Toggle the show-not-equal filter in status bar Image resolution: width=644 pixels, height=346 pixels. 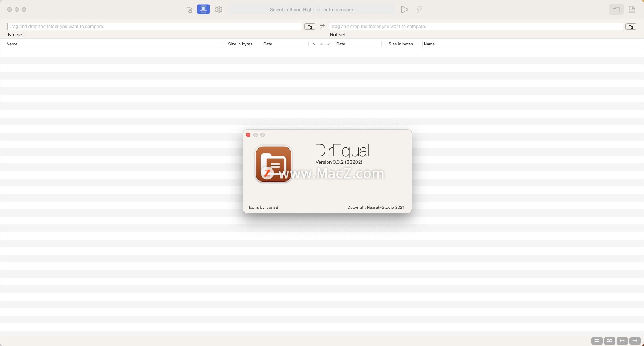[609, 341]
